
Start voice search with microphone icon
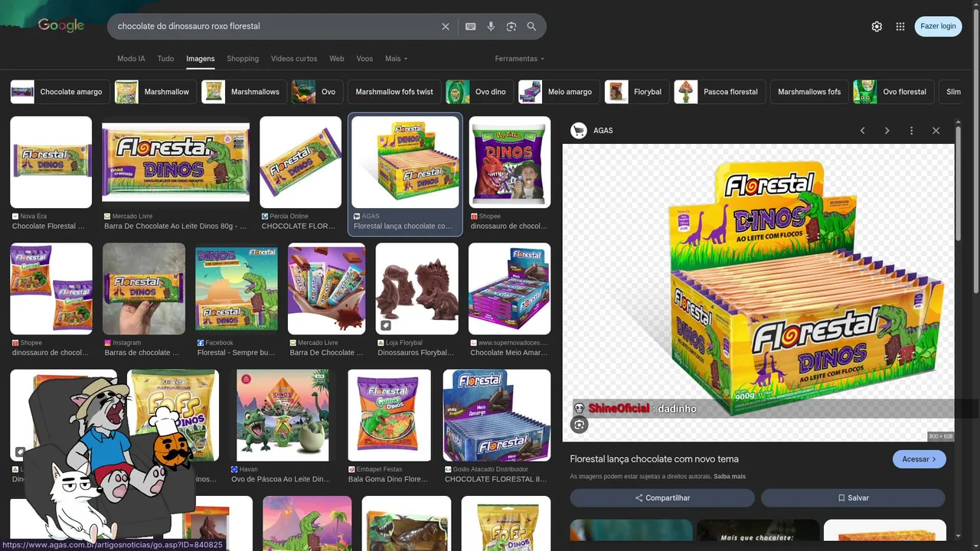click(x=491, y=27)
